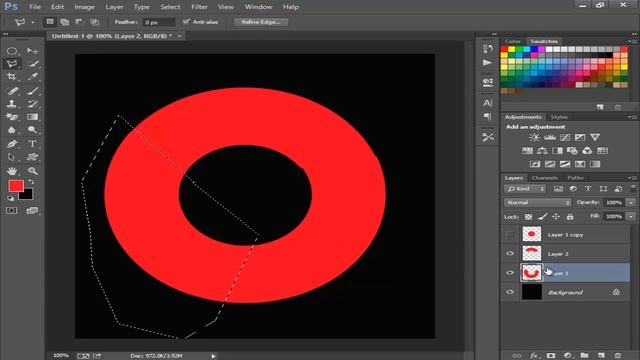This screenshot has height=360, width=640.
Task: Open the File menu
Action: 35,7
